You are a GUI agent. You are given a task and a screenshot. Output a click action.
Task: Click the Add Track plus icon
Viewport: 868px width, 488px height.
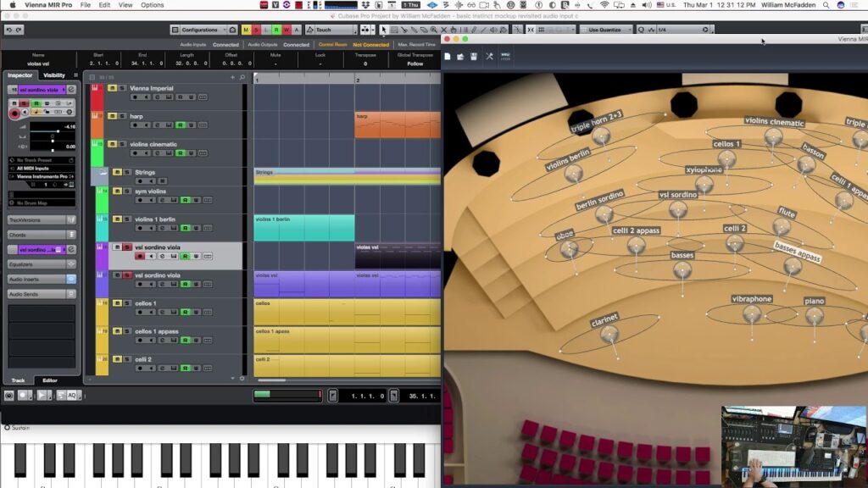tap(232, 77)
